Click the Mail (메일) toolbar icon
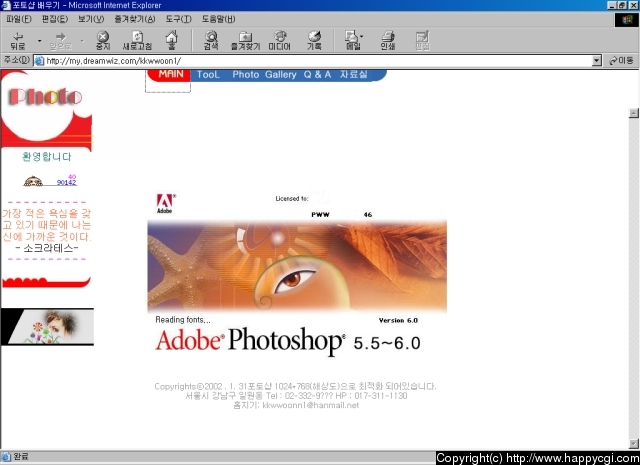 click(x=353, y=40)
